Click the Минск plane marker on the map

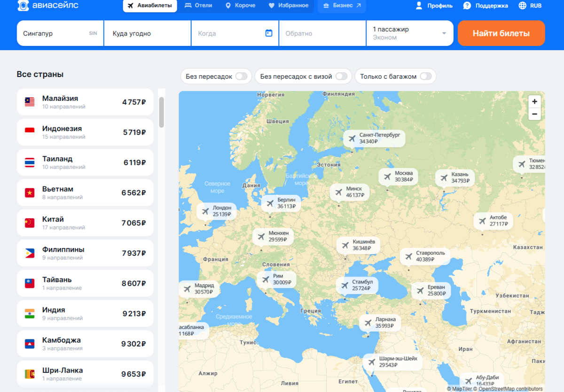pyautogui.click(x=350, y=192)
